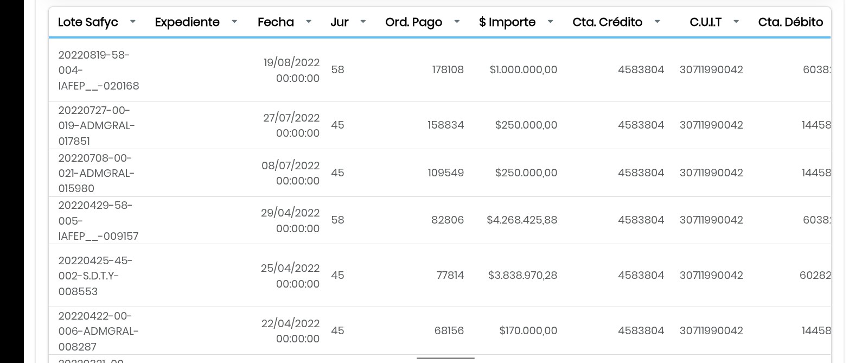The width and height of the screenshot is (868, 363).
Task: Open the Lote Safyc column dropdown arrow
Action: (132, 22)
